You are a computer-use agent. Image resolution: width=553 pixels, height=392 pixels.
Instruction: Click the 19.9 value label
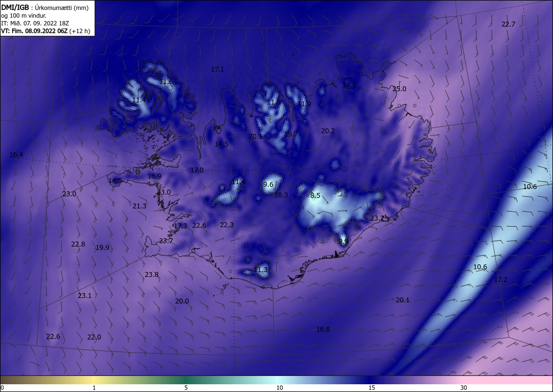102,248
